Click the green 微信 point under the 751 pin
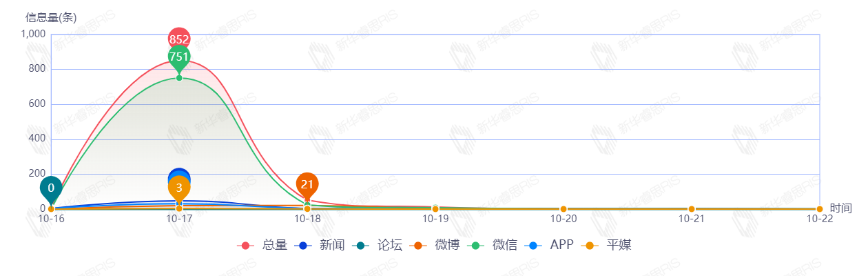 point(179,78)
